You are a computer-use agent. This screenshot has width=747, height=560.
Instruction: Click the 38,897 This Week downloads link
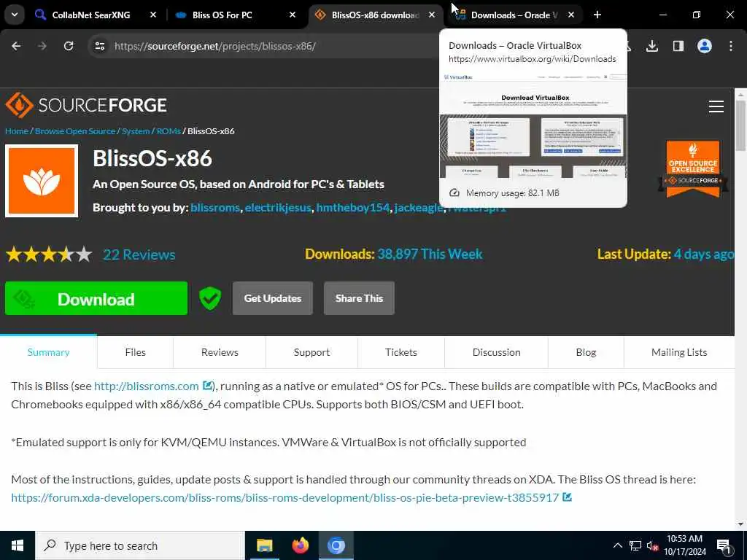430,254
